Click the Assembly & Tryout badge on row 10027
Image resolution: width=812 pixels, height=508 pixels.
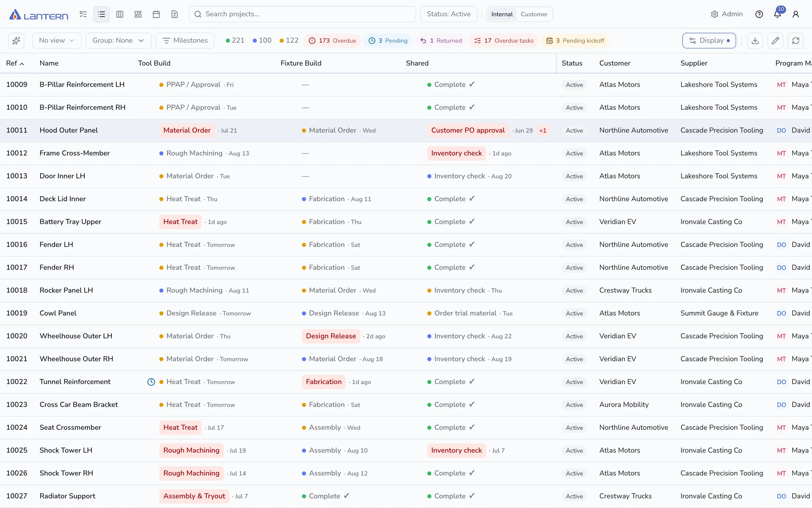pos(194,496)
